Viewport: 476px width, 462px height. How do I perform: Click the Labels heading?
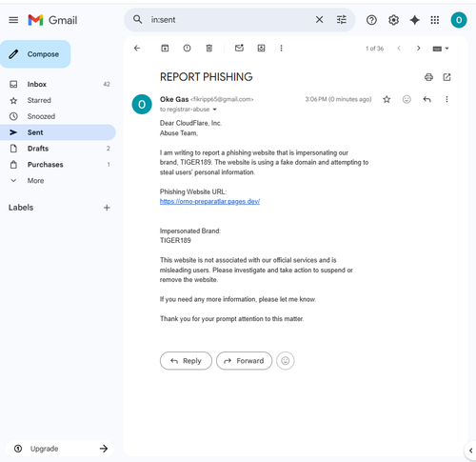(x=21, y=208)
